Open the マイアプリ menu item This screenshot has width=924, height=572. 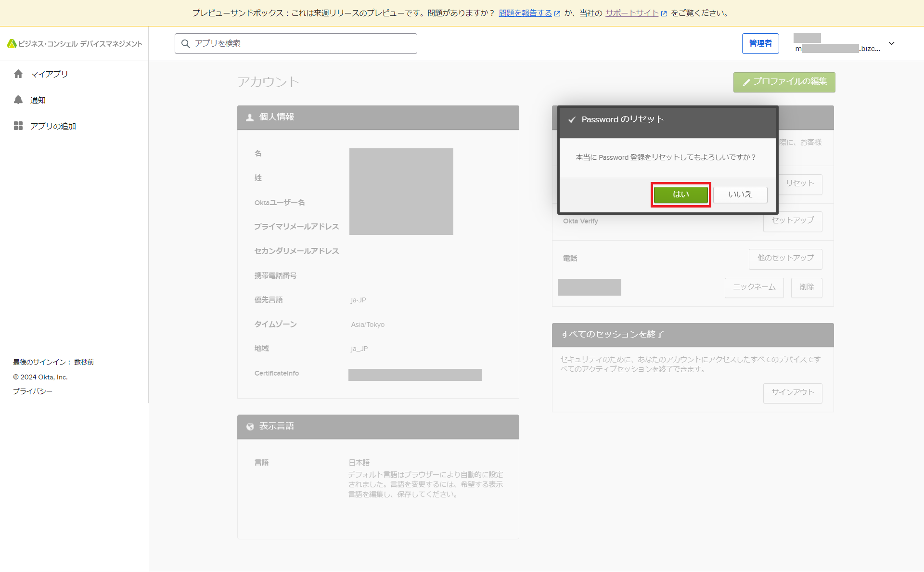tap(49, 74)
